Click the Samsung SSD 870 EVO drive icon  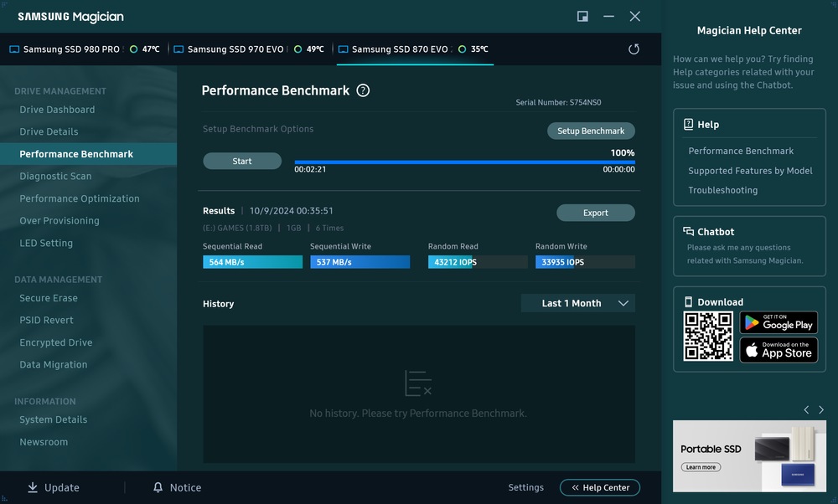[343, 49]
